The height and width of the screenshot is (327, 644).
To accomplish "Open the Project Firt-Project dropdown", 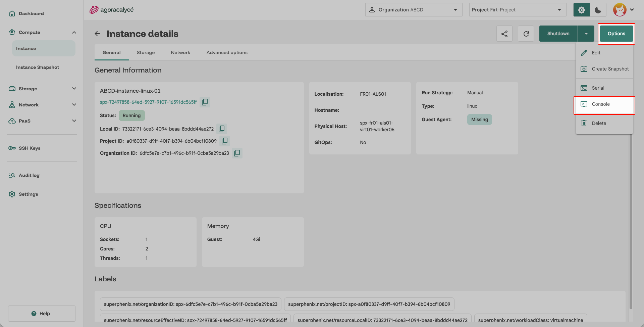I will [x=518, y=10].
